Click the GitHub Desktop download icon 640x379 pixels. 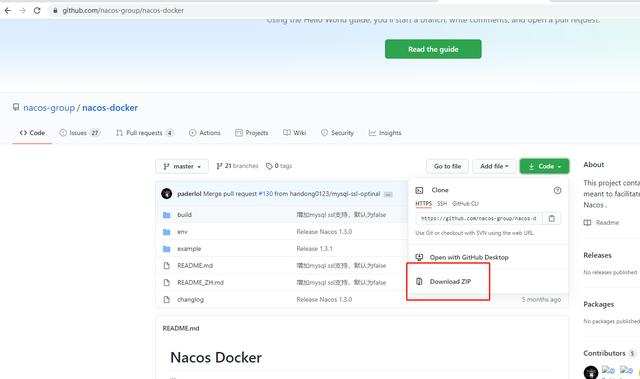pos(419,257)
